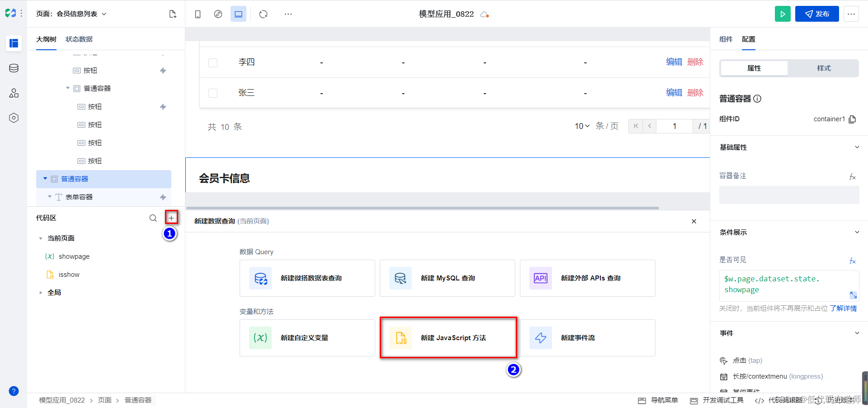
Task: Open the 了解详情 link
Action: click(843, 308)
